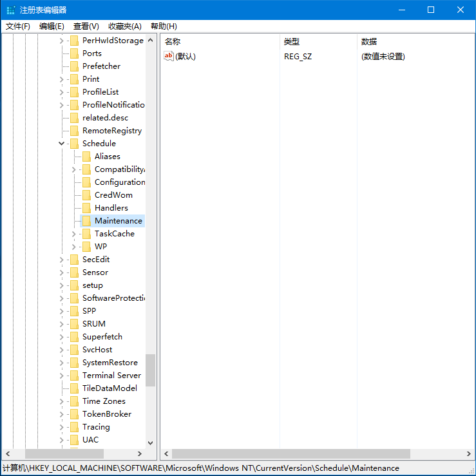
Task: Open the 文件(F) menu
Action: point(18,26)
